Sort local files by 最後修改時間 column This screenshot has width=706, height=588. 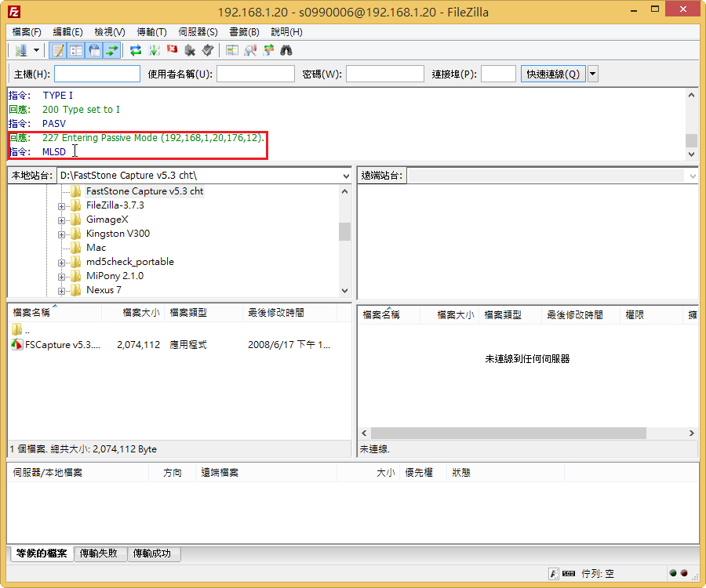click(290, 312)
